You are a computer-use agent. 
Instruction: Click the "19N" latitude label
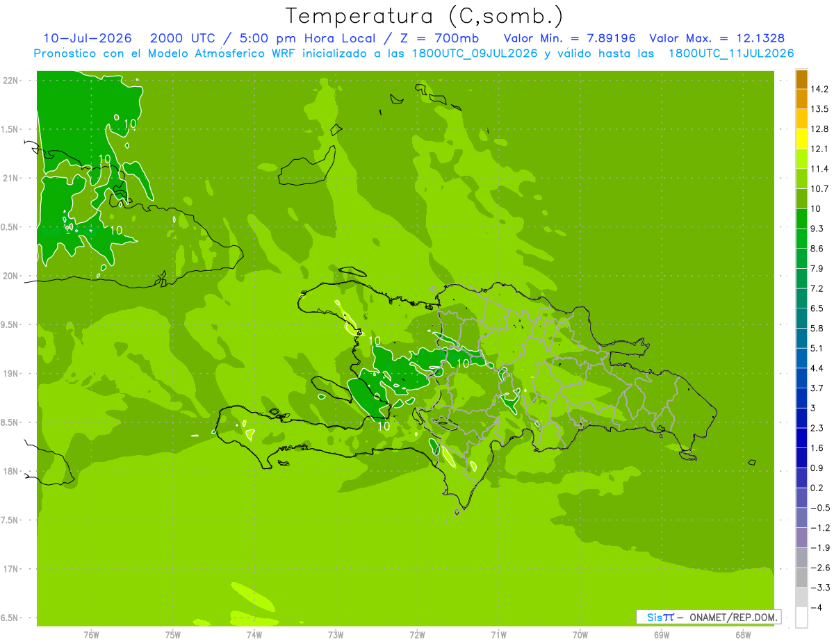(x=10, y=374)
